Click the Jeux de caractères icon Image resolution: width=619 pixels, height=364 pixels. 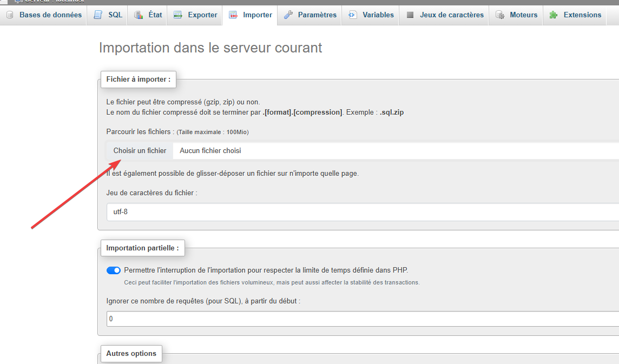[410, 15]
